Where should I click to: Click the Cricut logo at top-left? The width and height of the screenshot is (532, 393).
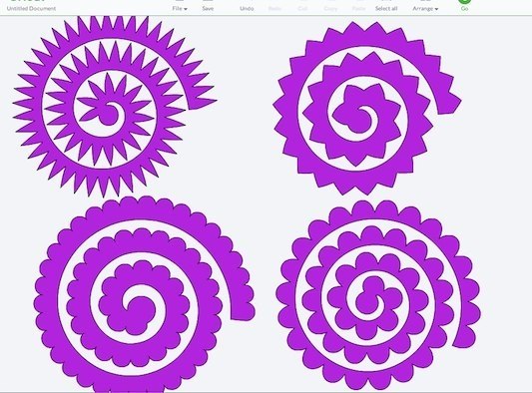coord(28,1)
